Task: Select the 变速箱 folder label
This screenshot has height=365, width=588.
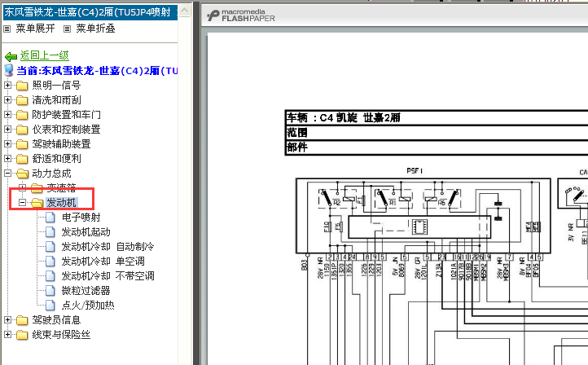Action: coord(61,188)
